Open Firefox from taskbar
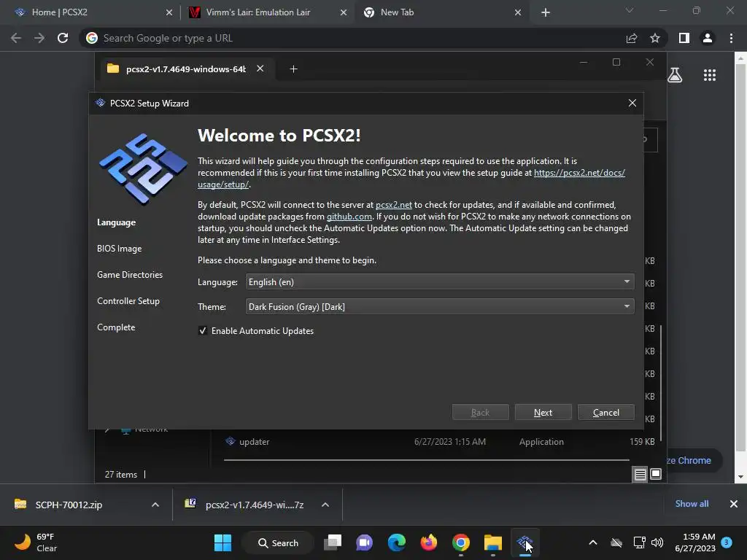Image resolution: width=747 pixels, height=560 pixels. pyautogui.click(x=429, y=542)
